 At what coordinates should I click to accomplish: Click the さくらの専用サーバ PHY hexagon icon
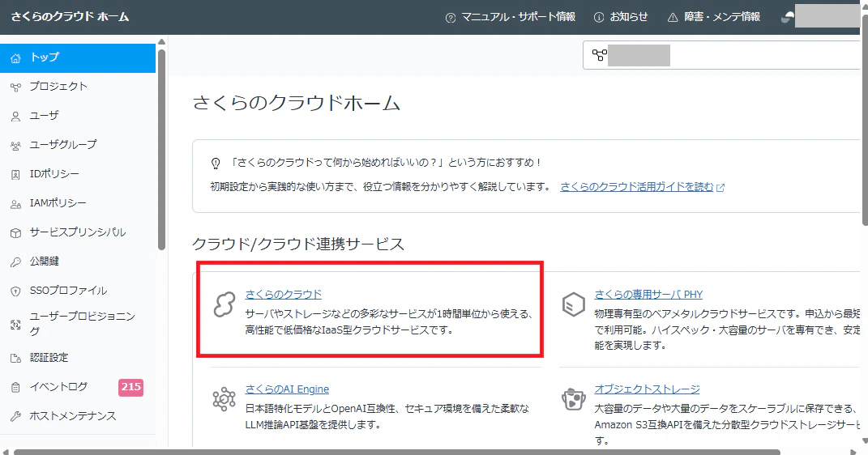(574, 304)
